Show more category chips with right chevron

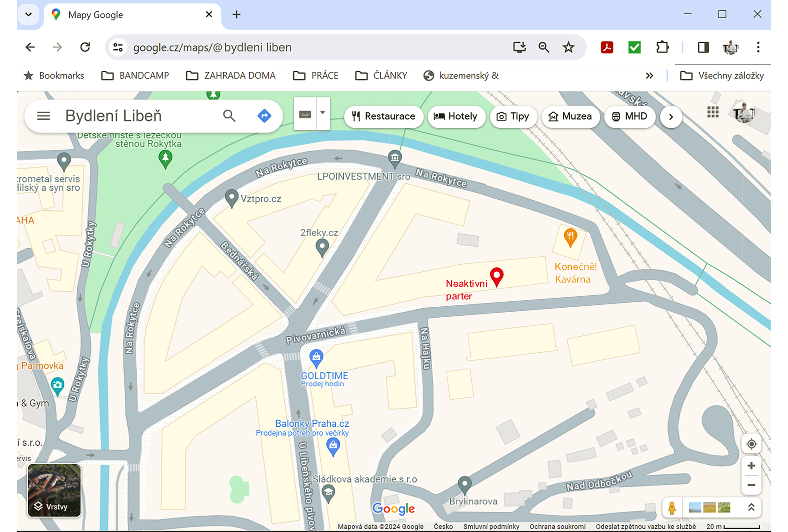click(x=671, y=117)
